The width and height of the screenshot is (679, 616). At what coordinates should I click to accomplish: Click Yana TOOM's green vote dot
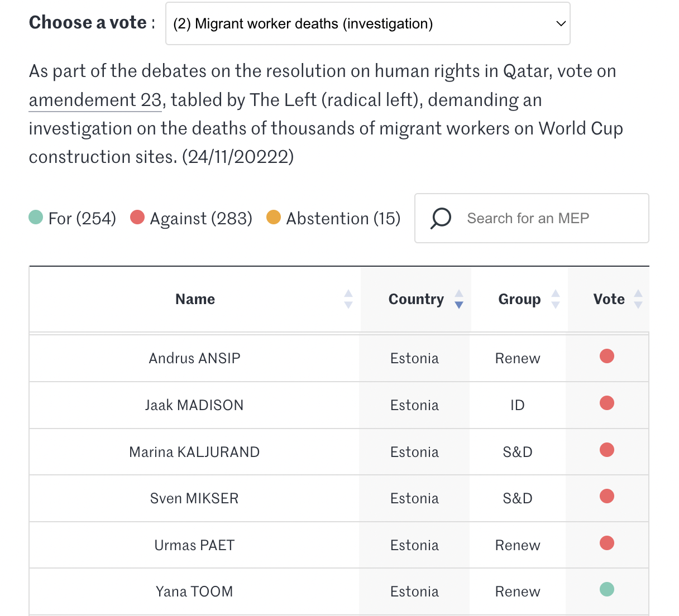[x=607, y=589]
